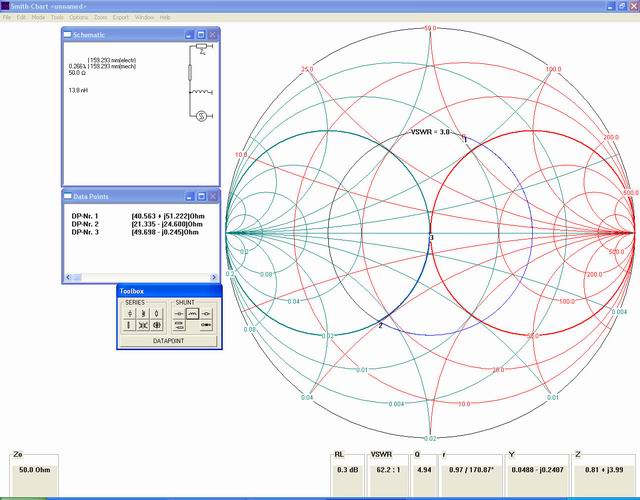This screenshot has height=500, width=640.
Task: Click the Toolbox title bar
Action: (x=169, y=291)
